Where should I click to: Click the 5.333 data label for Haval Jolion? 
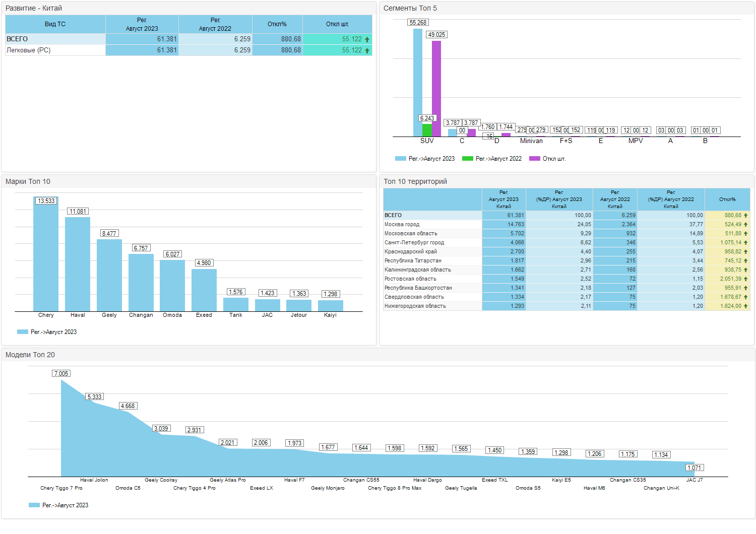coord(95,397)
